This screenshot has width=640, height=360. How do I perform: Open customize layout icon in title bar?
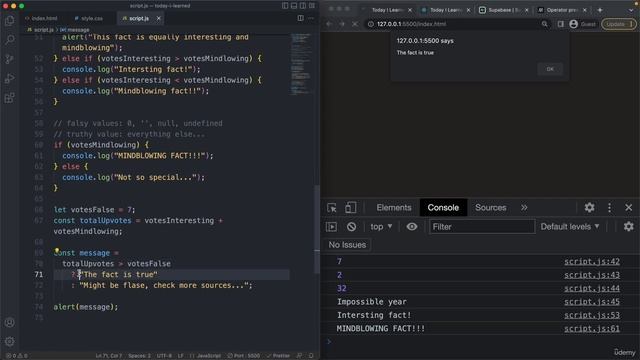(312, 6)
